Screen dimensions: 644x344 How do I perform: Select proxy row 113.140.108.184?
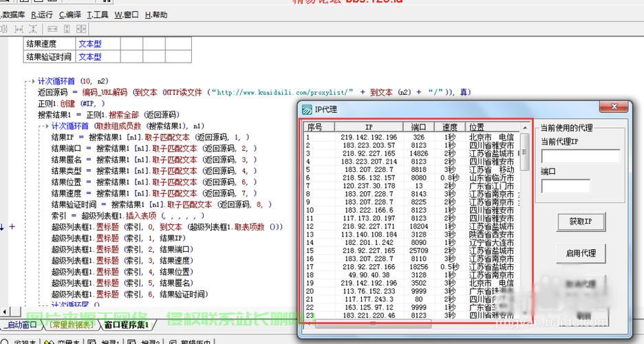click(x=412, y=235)
